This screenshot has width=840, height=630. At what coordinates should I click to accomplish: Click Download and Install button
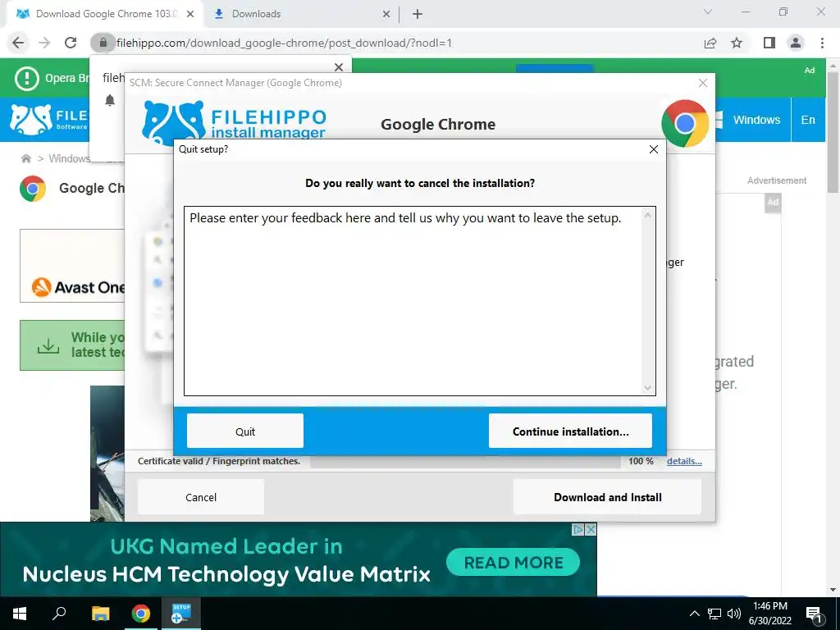click(607, 496)
